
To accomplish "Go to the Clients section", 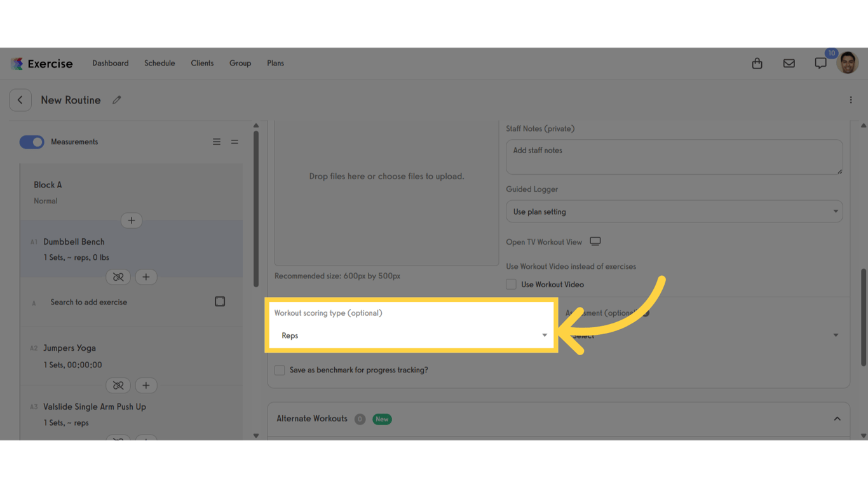I will pos(202,63).
